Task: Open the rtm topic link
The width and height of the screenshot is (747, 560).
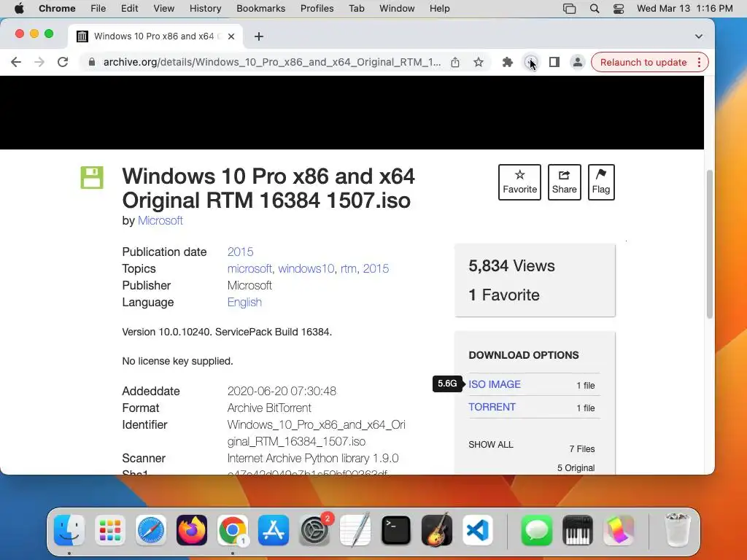Action: pyautogui.click(x=348, y=268)
